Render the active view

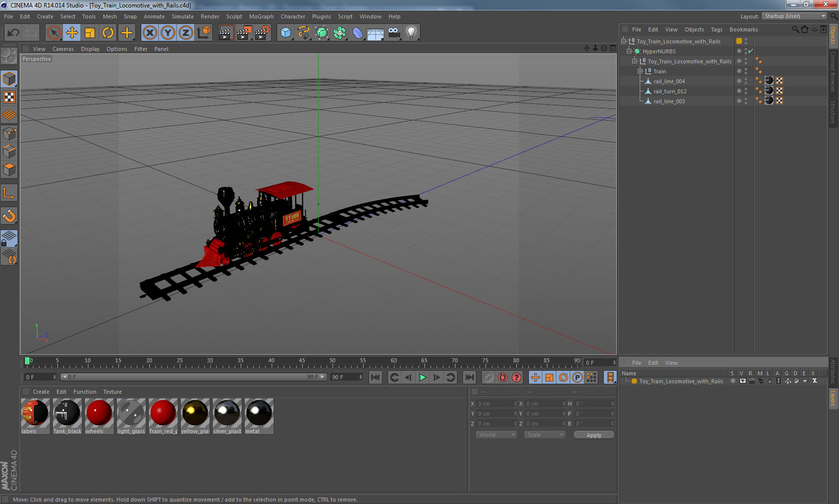pos(226,33)
